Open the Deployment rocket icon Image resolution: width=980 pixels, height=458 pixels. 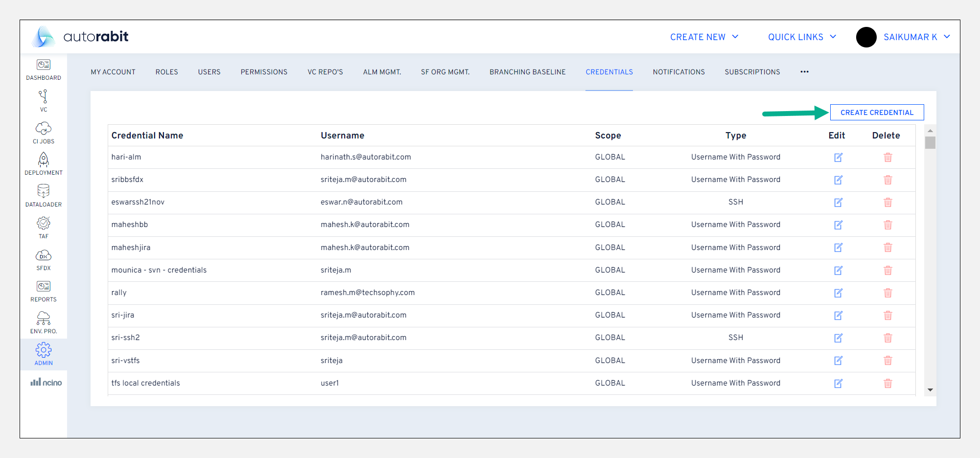click(44, 164)
